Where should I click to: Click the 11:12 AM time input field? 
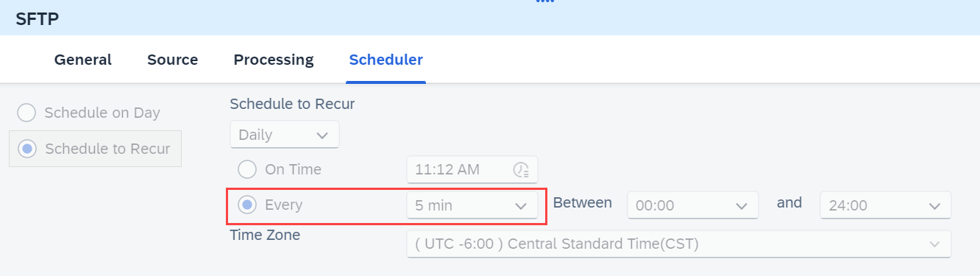click(x=472, y=169)
